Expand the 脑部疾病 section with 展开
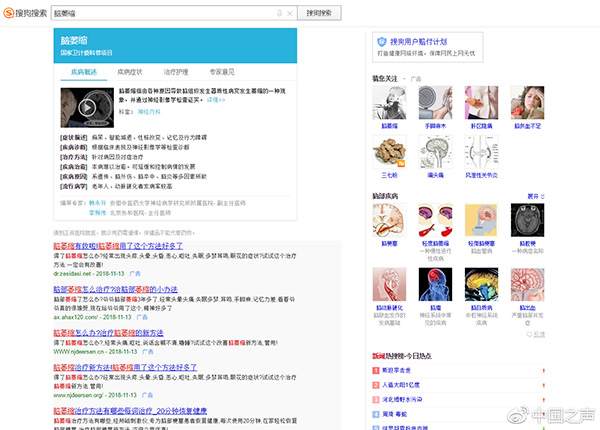 [536, 196]
